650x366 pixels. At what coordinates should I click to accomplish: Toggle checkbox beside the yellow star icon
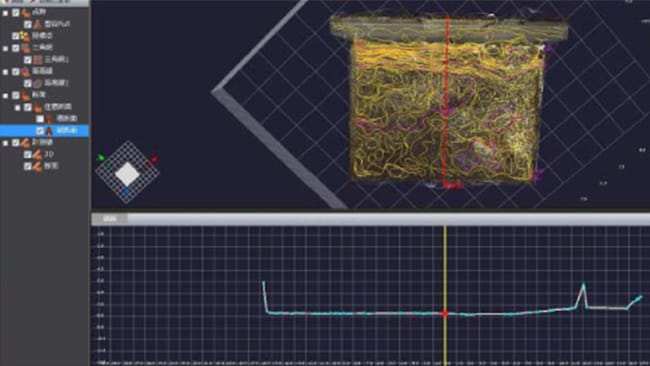click(16, 36)
